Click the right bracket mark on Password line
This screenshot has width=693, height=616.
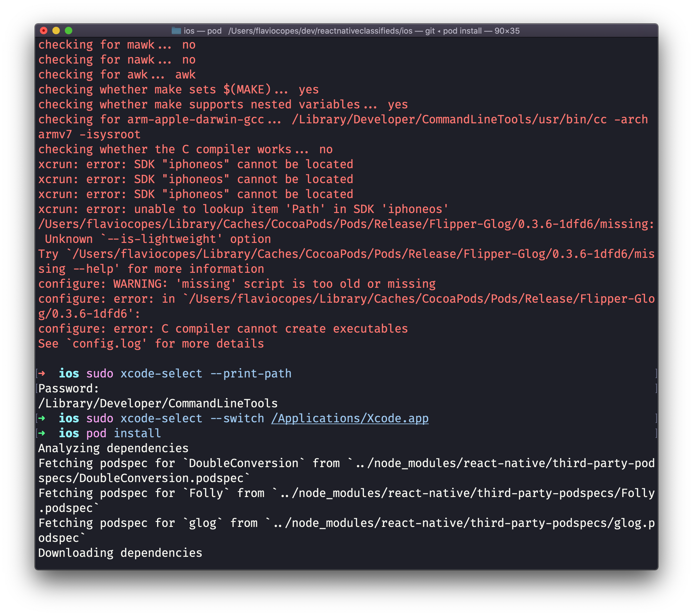656,388
